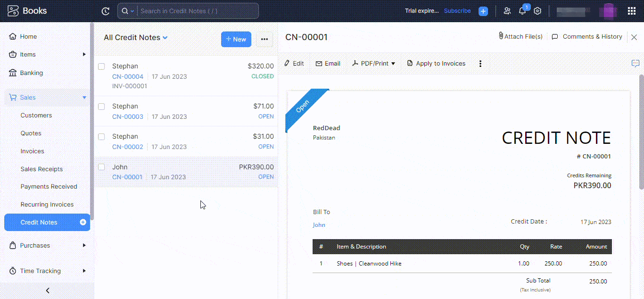644x299 pixels.
Task: Click the Subscribe link
Action: pyautogui.click(x=457, y=11)
